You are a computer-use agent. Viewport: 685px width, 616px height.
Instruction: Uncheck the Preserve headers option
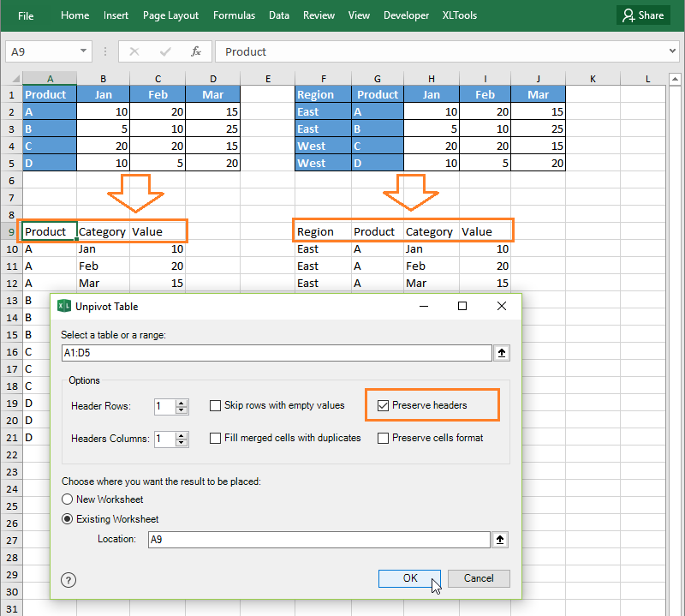(x=383, y=404)
